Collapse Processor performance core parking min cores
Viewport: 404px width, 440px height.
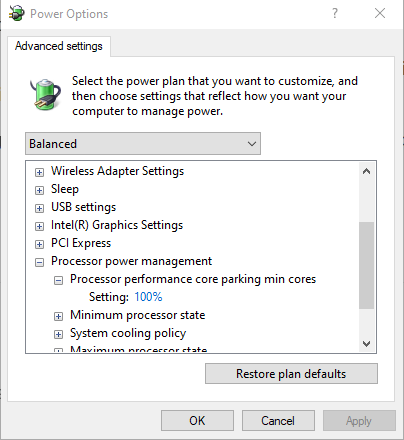(58, 280)
